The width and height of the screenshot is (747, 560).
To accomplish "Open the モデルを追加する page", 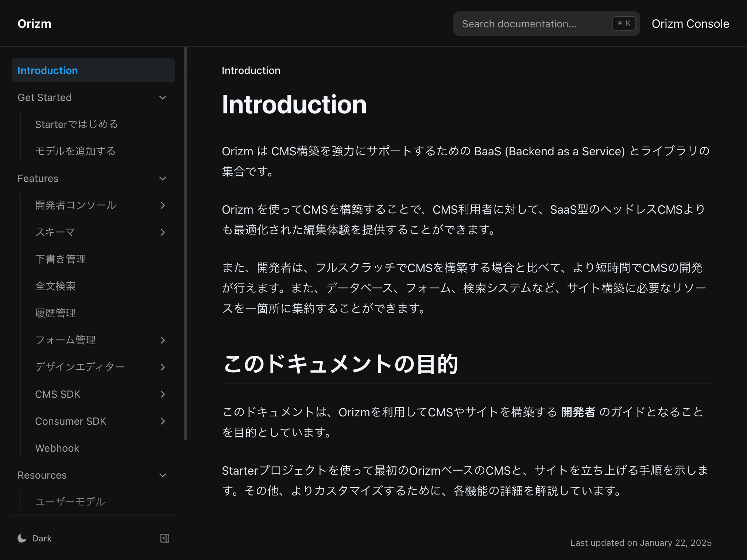I will [x=75, y=151].
